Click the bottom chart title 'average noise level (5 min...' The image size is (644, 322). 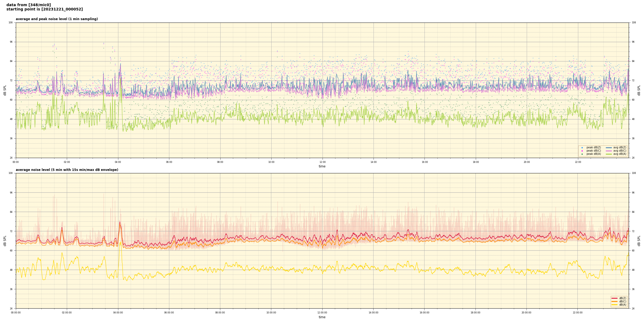coord(67,170)
